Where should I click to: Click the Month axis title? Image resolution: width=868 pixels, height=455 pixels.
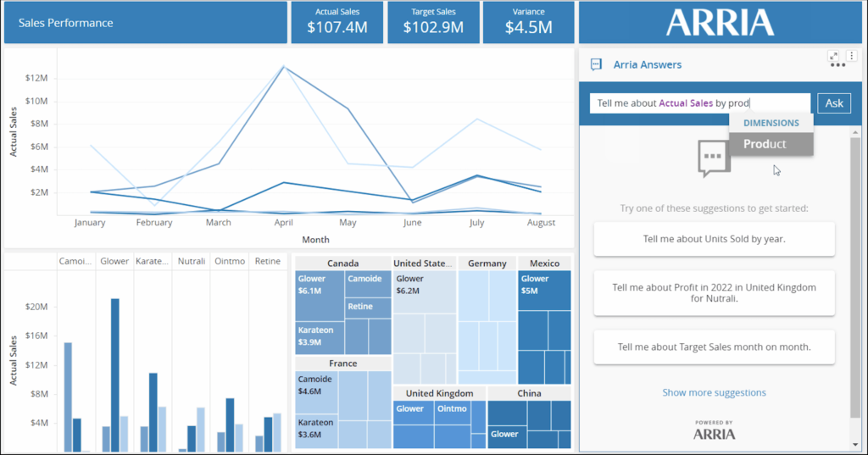(315, 240)
